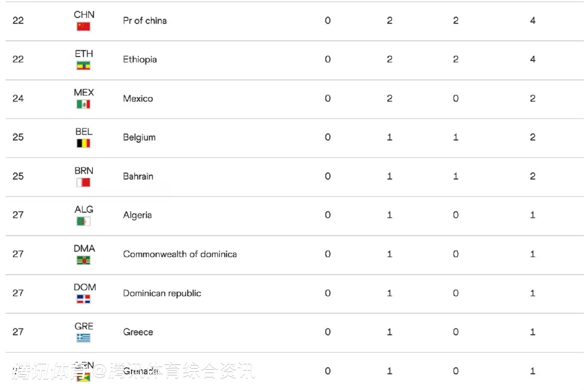This screenshot has width=588, height=390.
Task: Click the Dominica flag icon
Action: coord(83,260)
